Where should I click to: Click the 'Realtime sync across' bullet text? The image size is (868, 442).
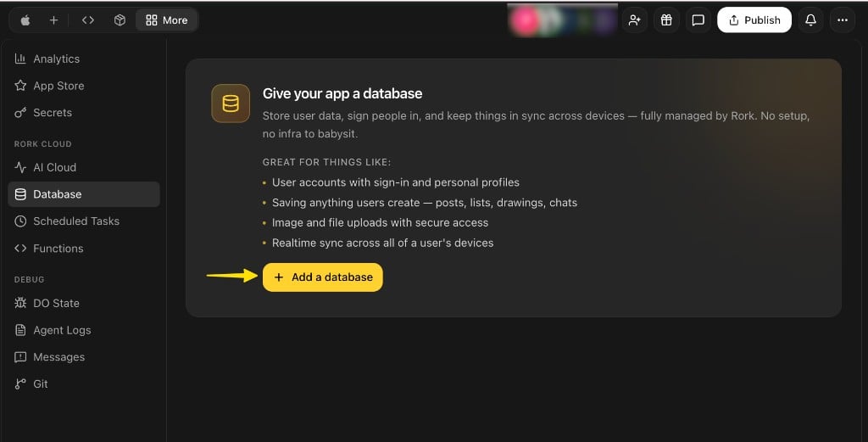pos(382,243)
